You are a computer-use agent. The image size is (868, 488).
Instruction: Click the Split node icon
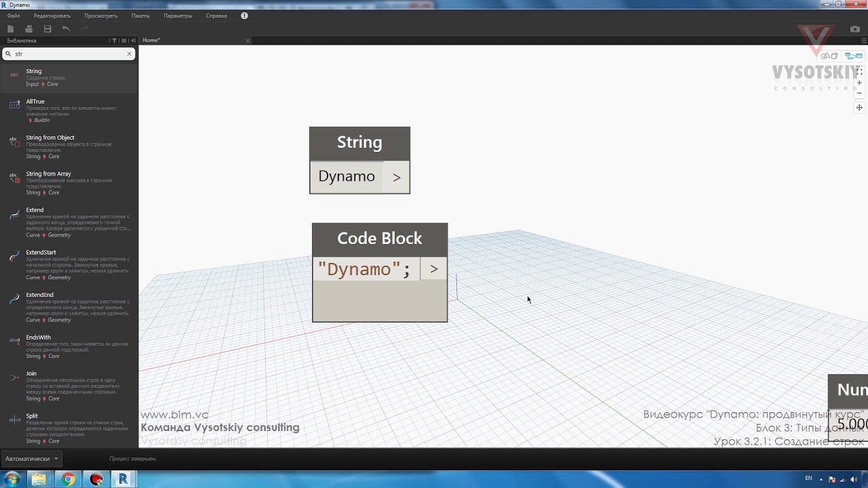14,420
